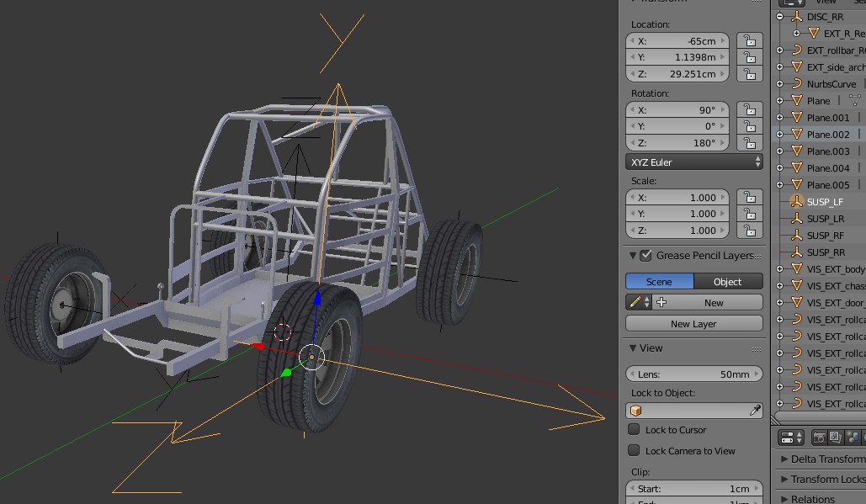Expand the Transform Locks panel

click(x=784, y=479)
